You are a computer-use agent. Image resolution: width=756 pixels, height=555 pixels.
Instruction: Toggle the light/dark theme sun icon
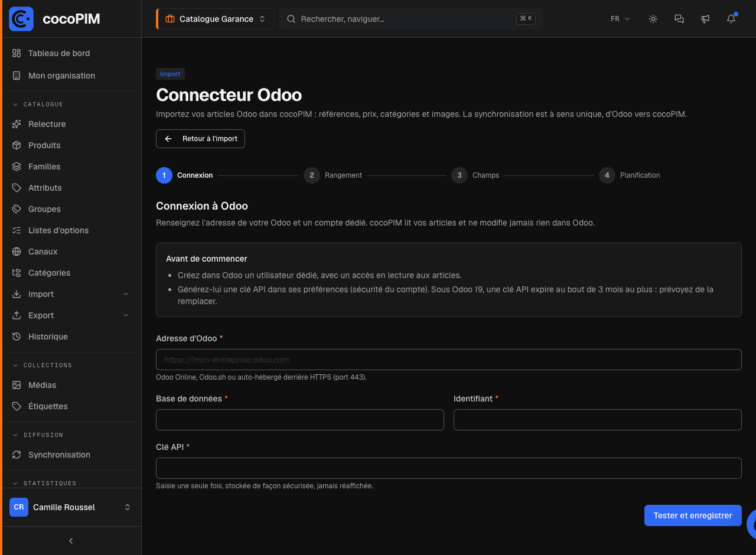point(653,19)
